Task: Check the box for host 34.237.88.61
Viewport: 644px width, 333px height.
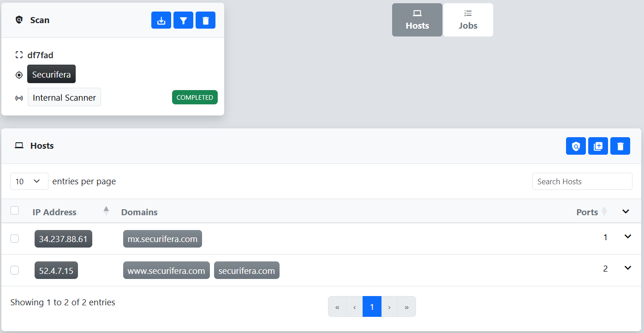Action: pos(15,239)
